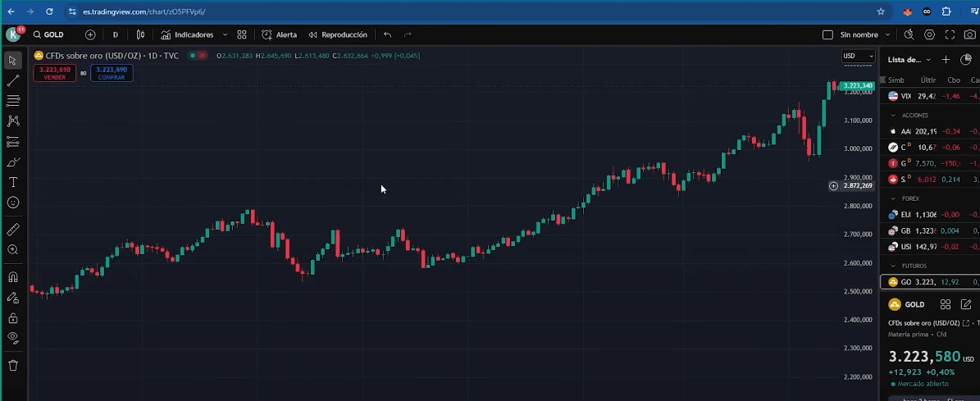Open GOLD symbol search

pyautogui.click(x=48, y=35)
